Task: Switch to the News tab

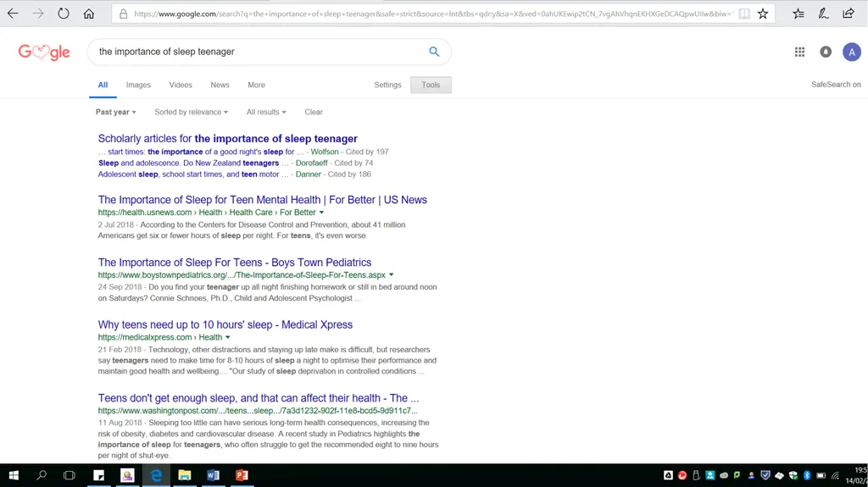Action: tap(220, 85)
